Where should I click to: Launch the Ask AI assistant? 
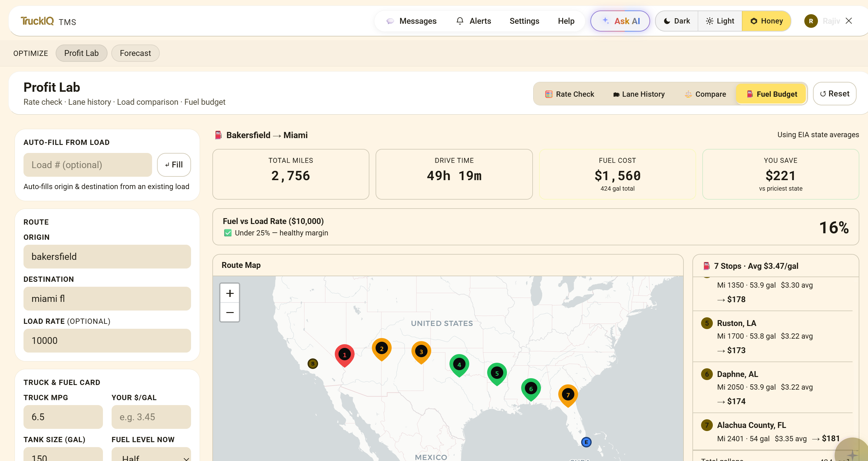pyautogui.click(x=620, y=21)
